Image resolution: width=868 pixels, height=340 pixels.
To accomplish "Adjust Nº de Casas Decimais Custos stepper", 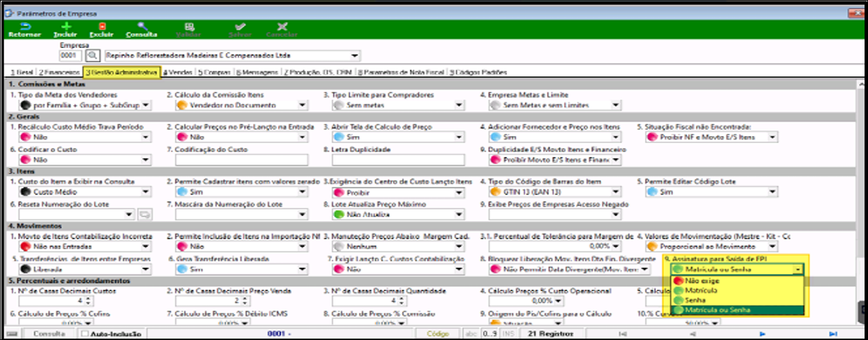I will pos(87,301).
